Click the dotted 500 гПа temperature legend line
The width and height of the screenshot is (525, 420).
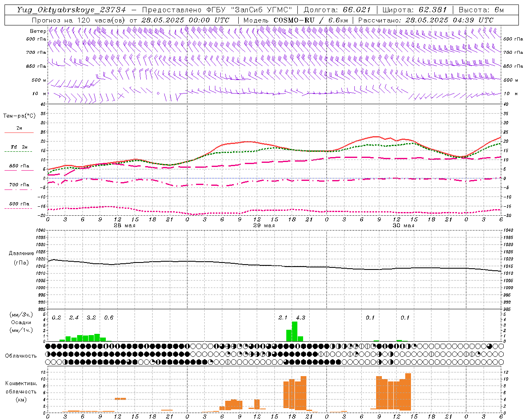click(x=18, y=209)
